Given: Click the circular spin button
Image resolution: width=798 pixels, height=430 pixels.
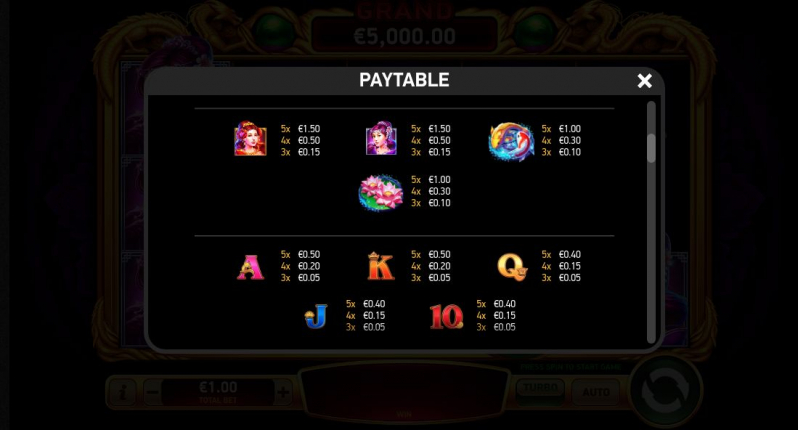Looking at the screenshot, I should tap(666, 391).
